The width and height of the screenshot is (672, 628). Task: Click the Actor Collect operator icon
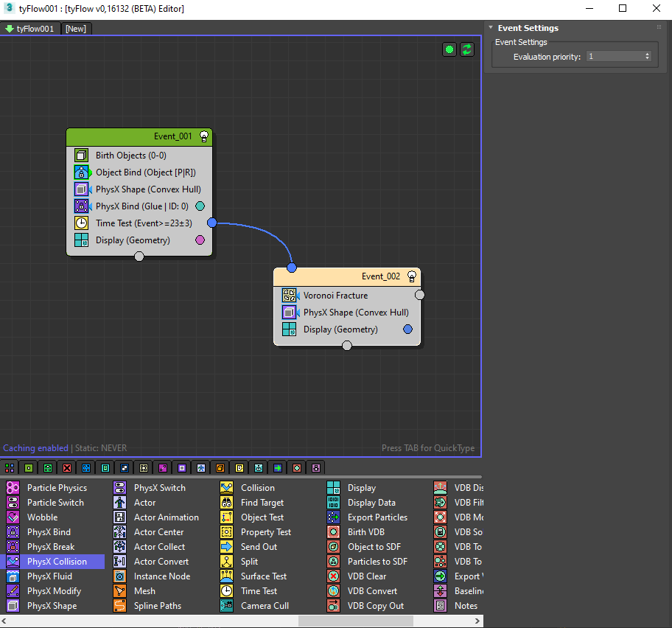119,547
